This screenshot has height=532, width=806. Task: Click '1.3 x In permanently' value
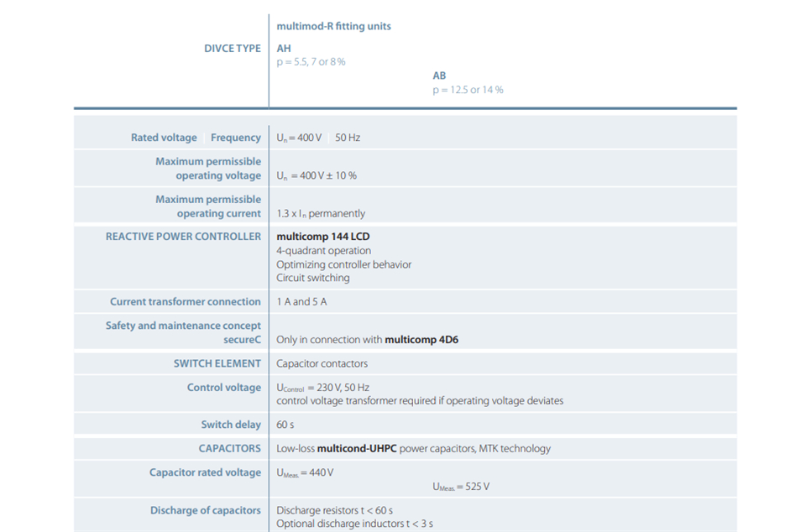[x=321, y=214]
